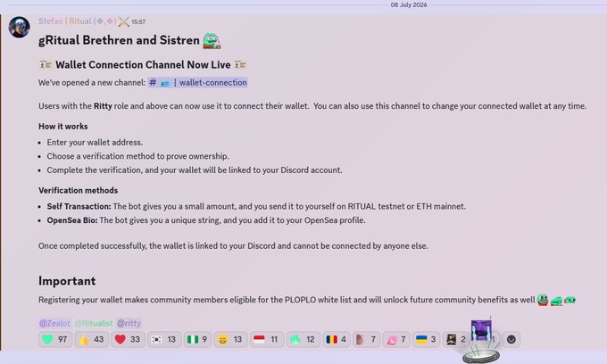Viewport: 607px width, 364px height.
Task: Click the '08 July 2026' date divider
Action: 409,4
